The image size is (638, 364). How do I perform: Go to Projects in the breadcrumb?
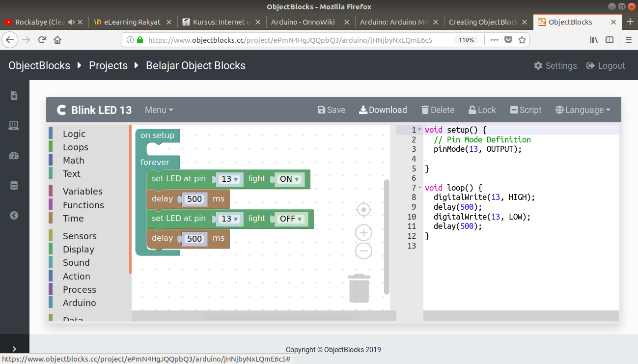pyautogui.click(x=108, y=66)
